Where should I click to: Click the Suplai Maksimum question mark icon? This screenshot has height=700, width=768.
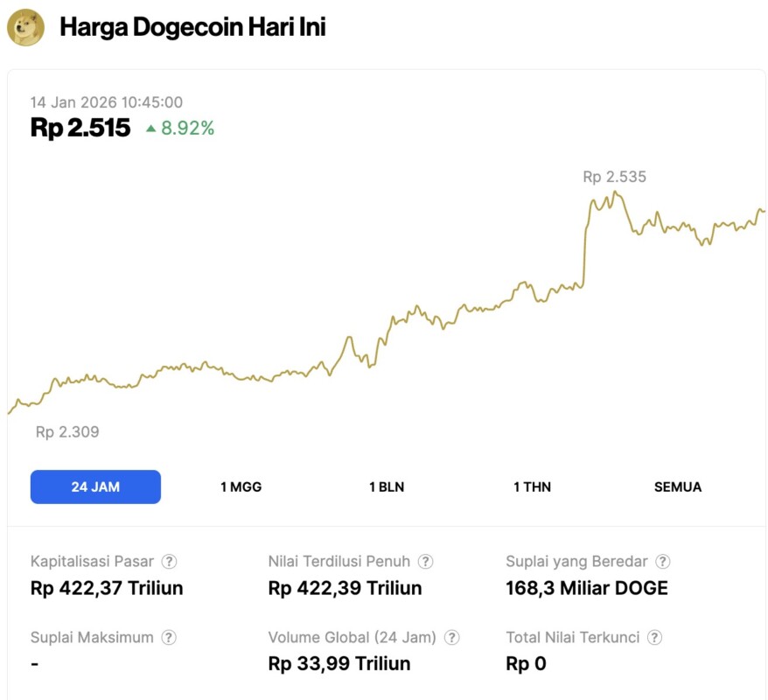click(169, 638)
